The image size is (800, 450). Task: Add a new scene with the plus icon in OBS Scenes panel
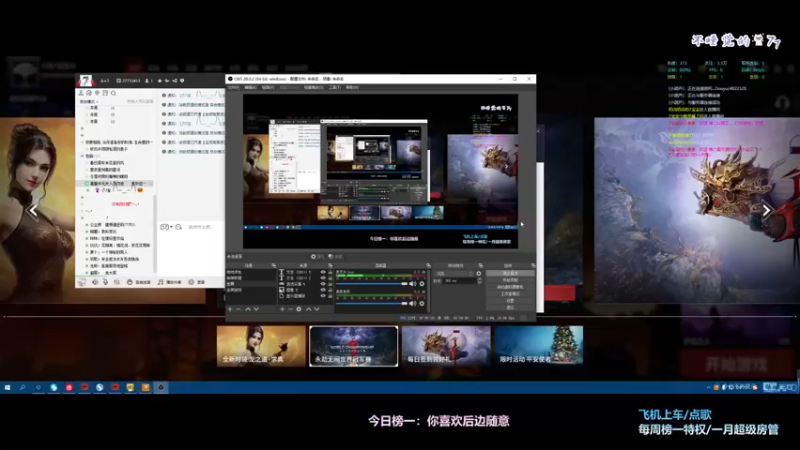pyautogui.click(x=230, y=309)
